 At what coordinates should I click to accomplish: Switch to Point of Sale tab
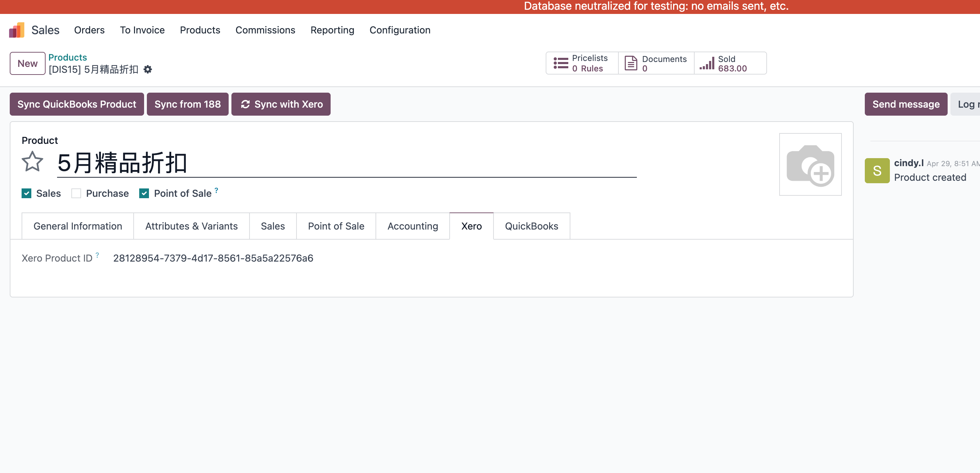click(336, 226)
